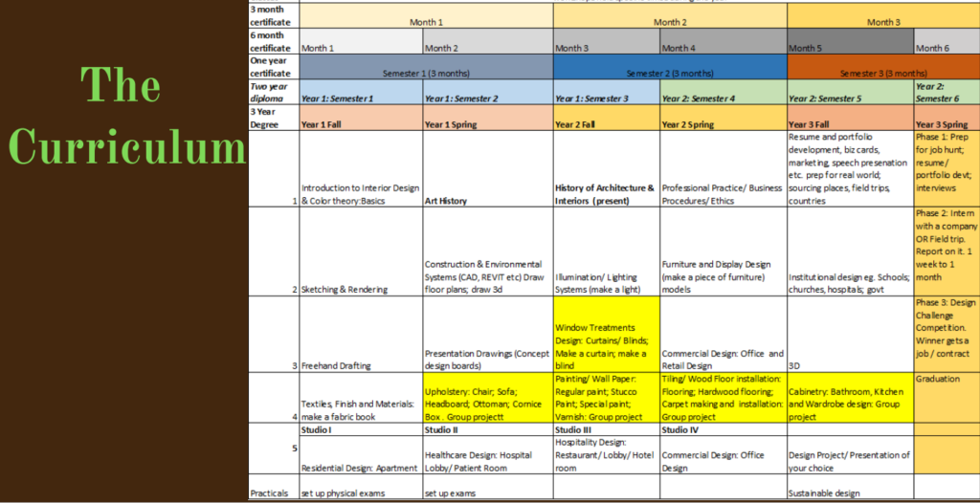Screen dimensions: 980x503
Task: Select the 'Graduation' cell
Action: 946,379
